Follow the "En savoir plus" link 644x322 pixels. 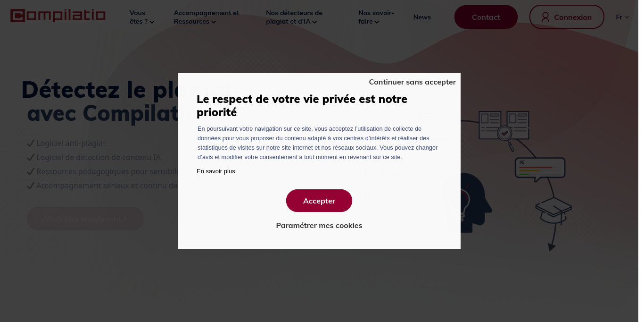216,171
